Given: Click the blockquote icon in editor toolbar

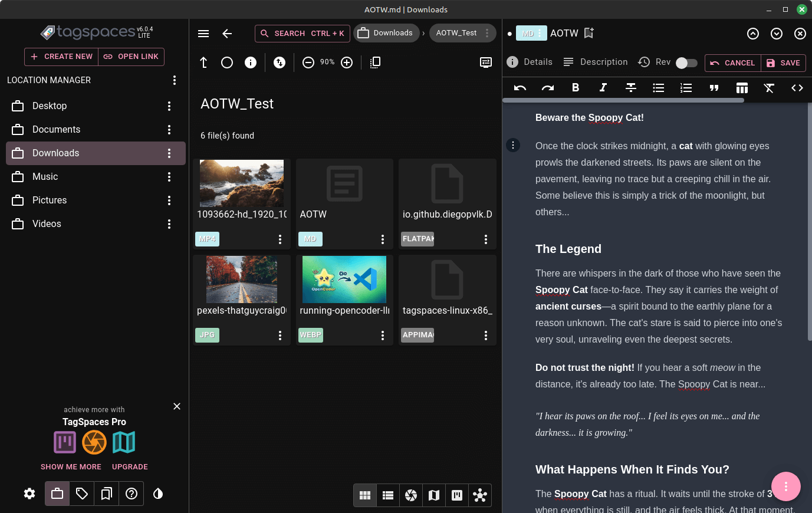Looking at the screenshot, I should tap(714, 88).
